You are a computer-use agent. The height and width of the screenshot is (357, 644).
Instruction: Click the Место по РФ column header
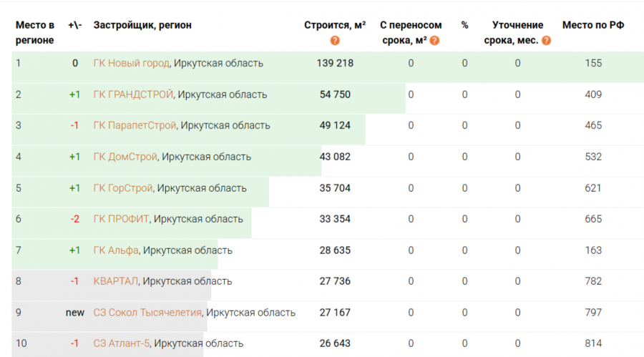coord(592,25)
